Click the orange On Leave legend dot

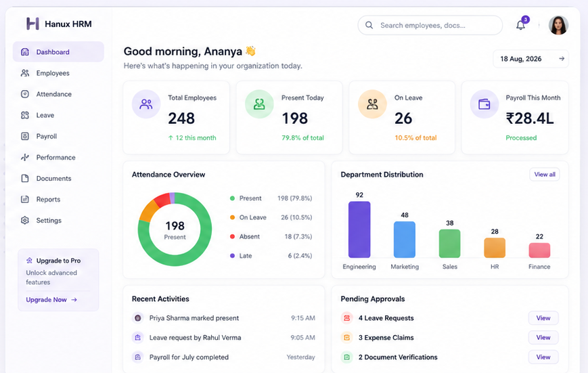232,217
